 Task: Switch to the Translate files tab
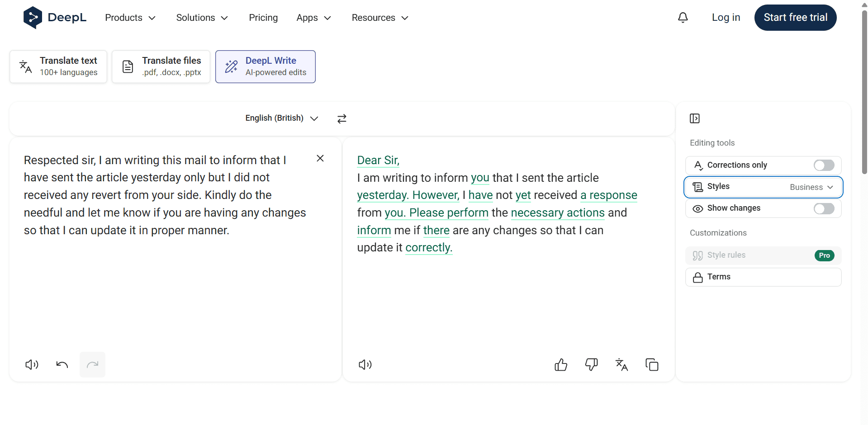(x=161, y=66)
